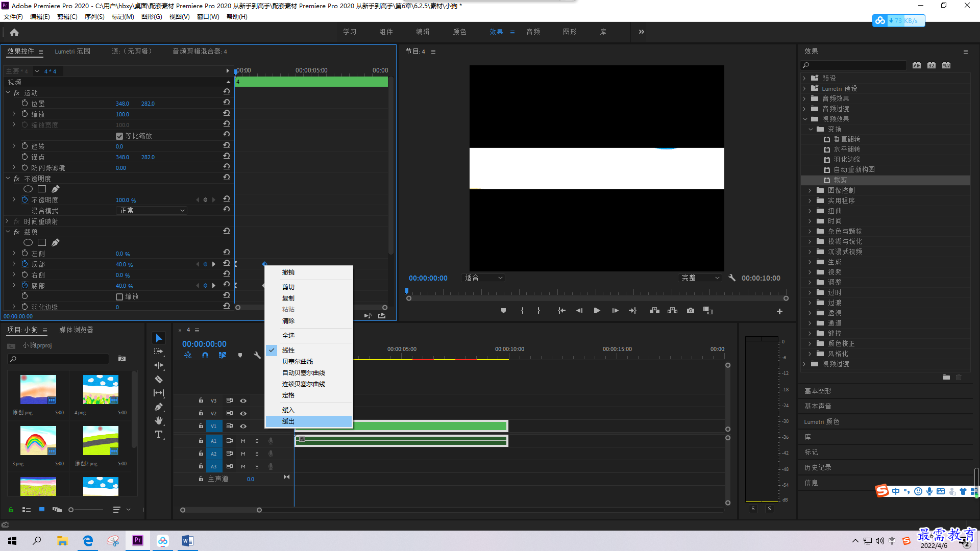
Task: Add marker in program monitor
Action: pos(503,311)
